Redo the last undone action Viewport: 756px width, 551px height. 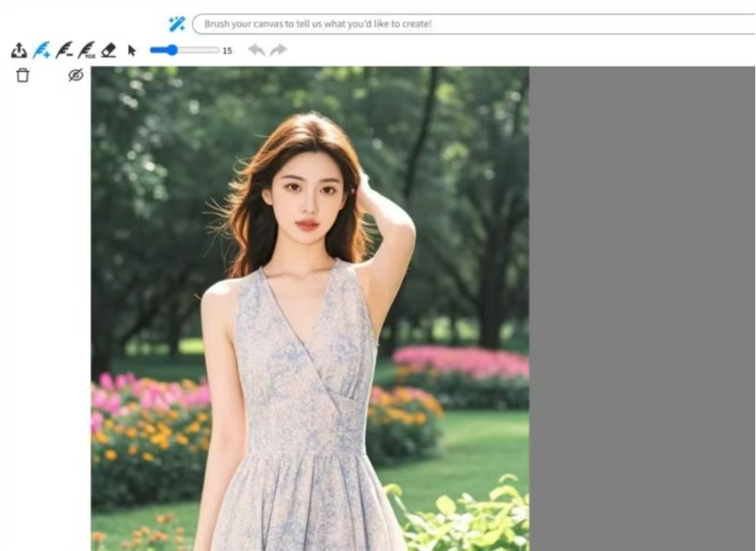click(278, 50)
